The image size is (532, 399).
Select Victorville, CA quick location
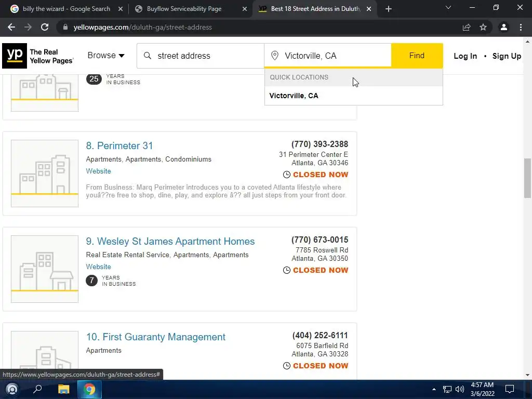[353, 96]
